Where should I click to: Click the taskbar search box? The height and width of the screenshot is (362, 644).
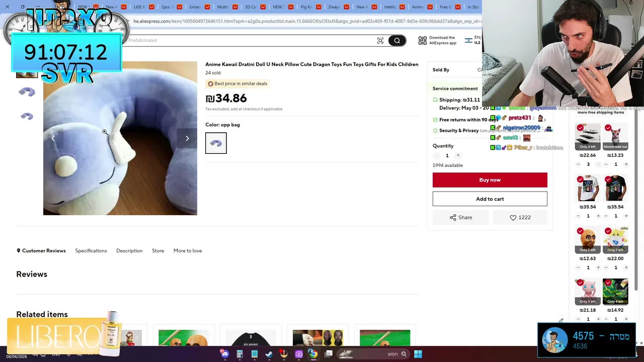tap(373, 354)
